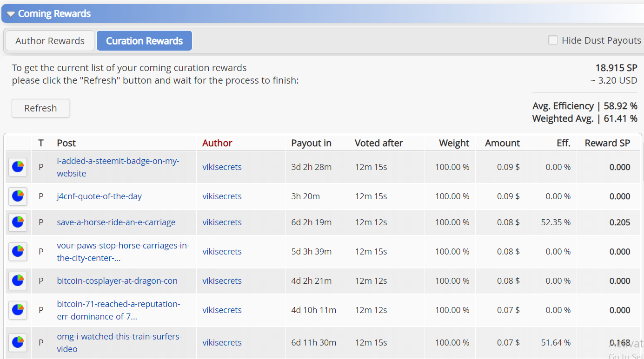
Task: Collapse the Coming Rewards section
Action: click(11, 14)
